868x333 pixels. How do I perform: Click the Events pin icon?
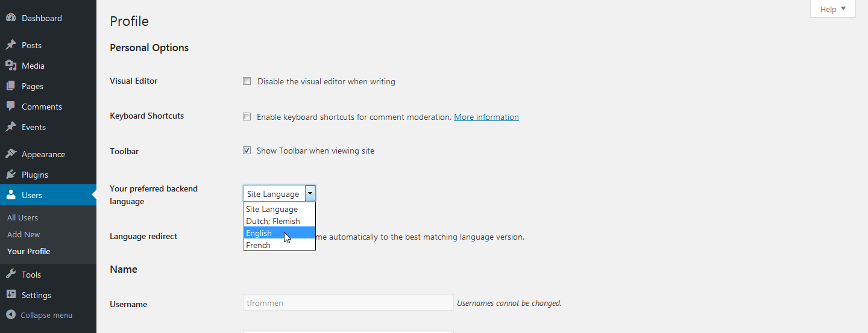coord(11,127)
